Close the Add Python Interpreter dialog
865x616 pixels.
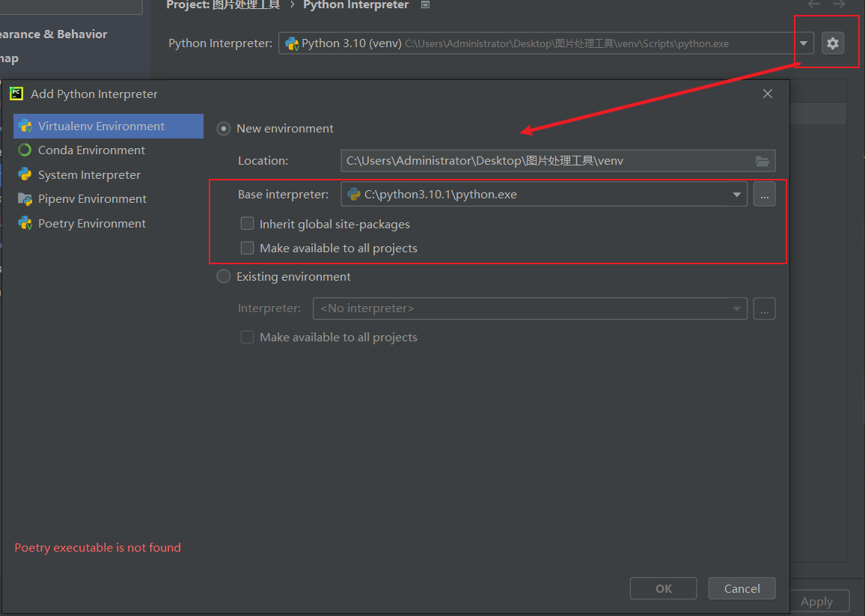[768, 94]
